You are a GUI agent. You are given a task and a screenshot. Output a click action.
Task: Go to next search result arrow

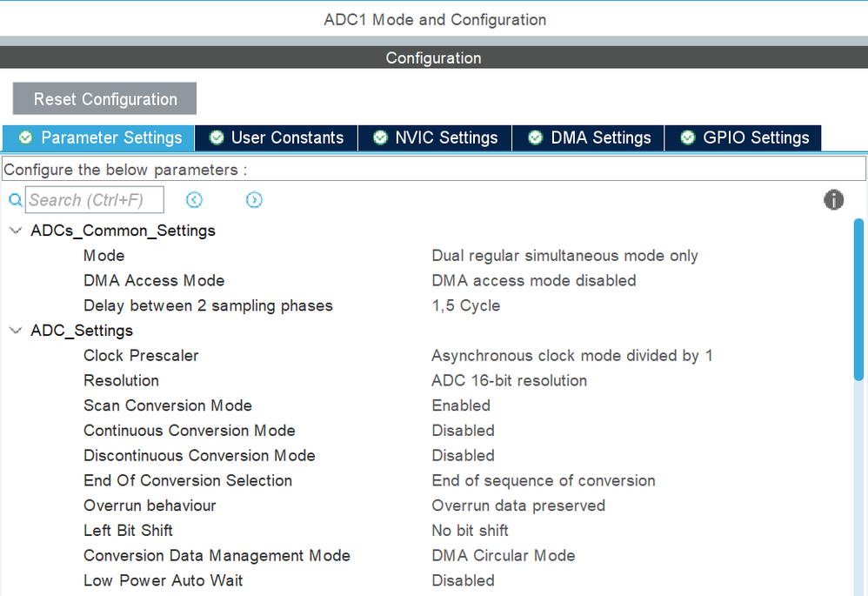(254, 200)
